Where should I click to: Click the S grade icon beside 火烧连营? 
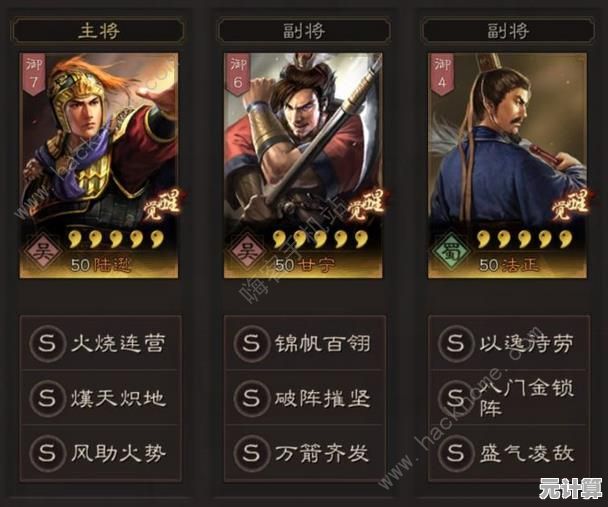[47, 343]
